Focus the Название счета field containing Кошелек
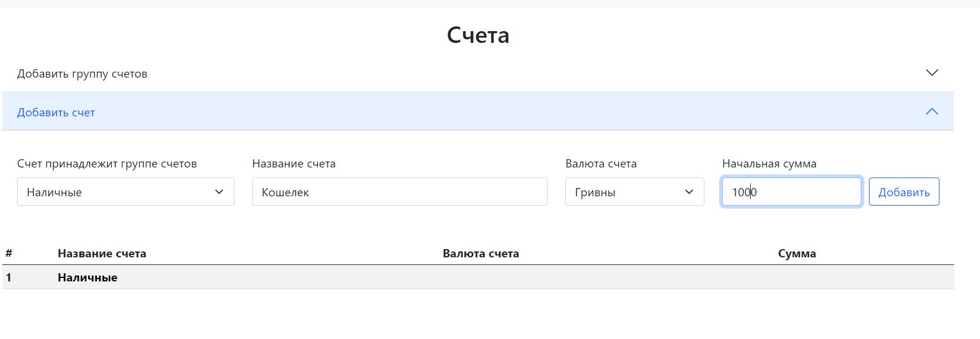 click(x=400, y=192)
